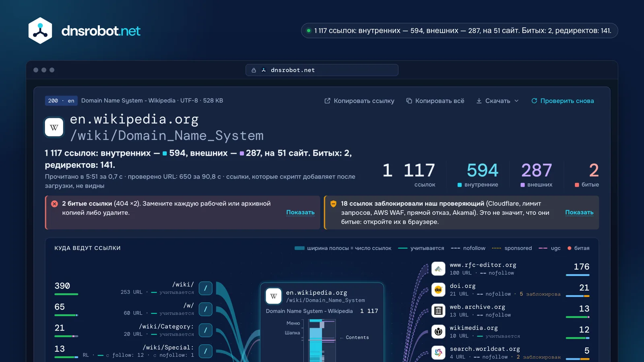
Task: Click Копировать ссылку button
Action: pos(359,101)
